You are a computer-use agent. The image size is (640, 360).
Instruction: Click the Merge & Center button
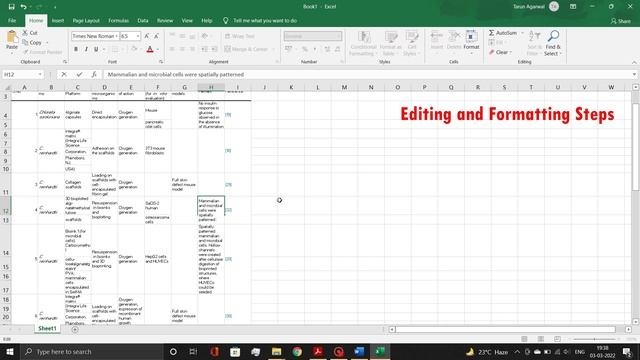246,49
